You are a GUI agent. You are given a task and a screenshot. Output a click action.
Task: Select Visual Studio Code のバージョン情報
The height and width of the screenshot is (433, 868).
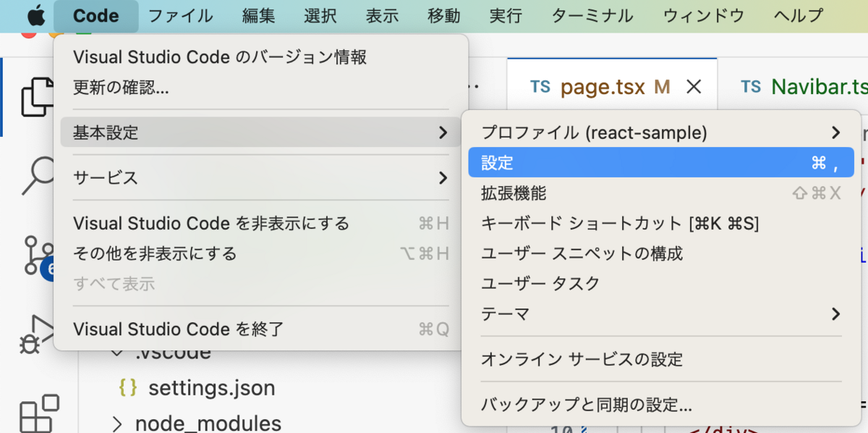(260, 57)
